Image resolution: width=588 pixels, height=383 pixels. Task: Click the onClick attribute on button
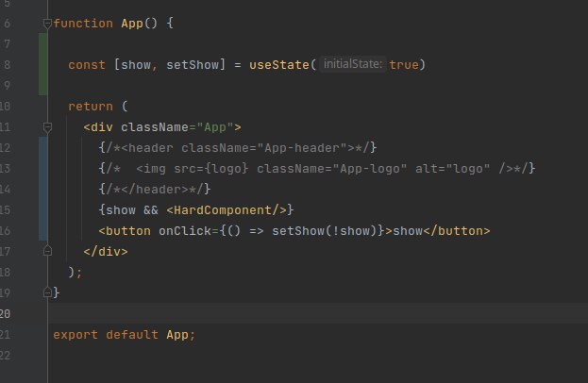(185, 231)
